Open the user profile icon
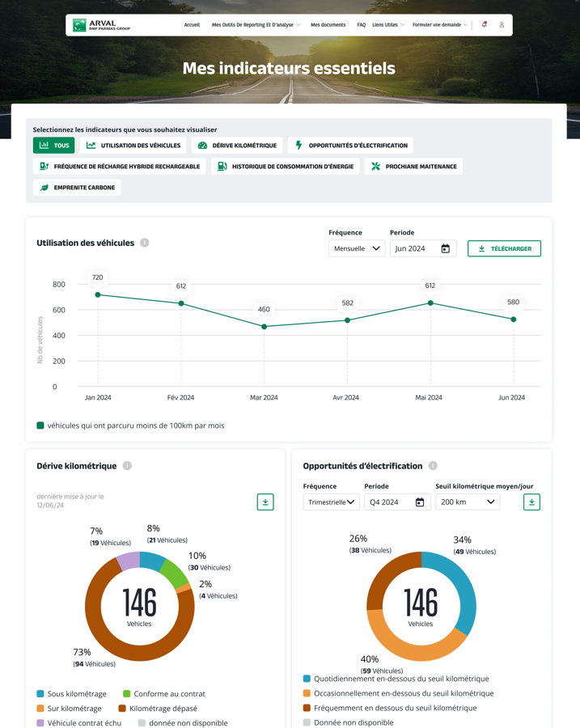Viewport: 580px width, 728px height. point(502,25)
